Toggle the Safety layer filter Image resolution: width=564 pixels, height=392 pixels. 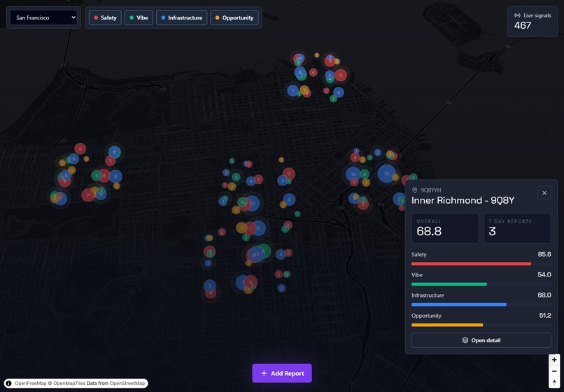click(x=105, y=17)
